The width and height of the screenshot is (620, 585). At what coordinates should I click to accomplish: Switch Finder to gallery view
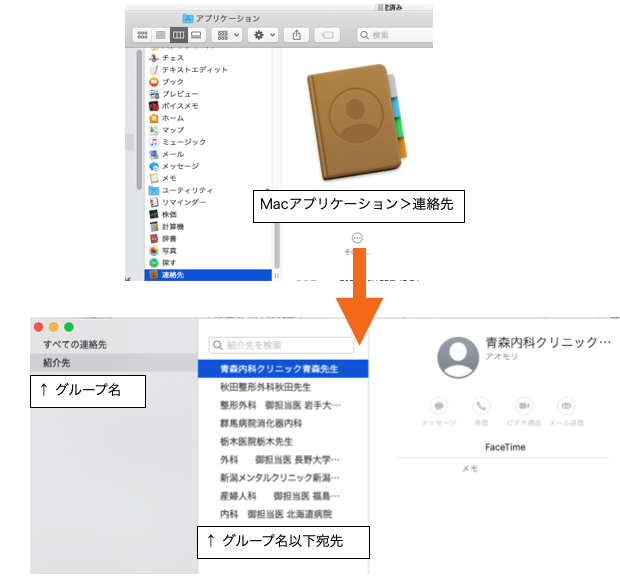(196, 35)
